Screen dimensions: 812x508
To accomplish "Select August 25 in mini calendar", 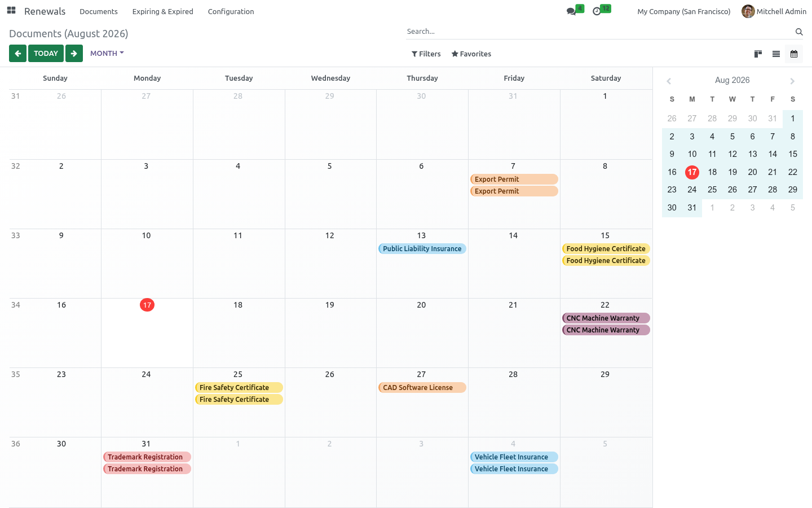I will pos(712,190).
